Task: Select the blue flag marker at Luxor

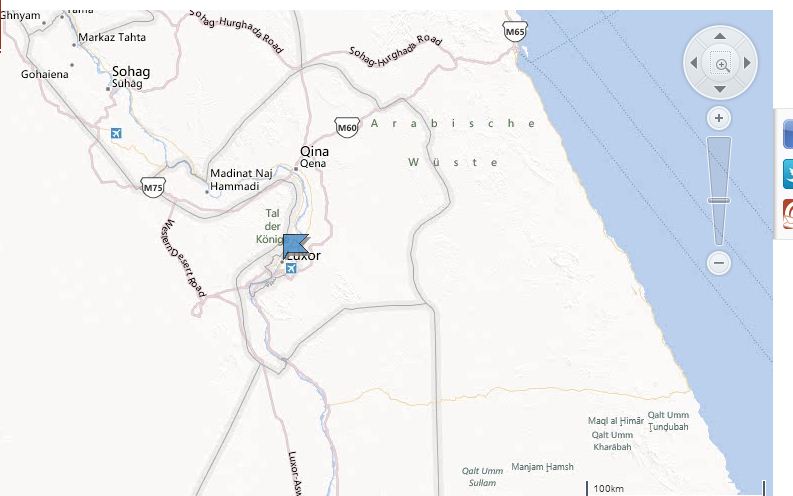Action: (296, 246)
